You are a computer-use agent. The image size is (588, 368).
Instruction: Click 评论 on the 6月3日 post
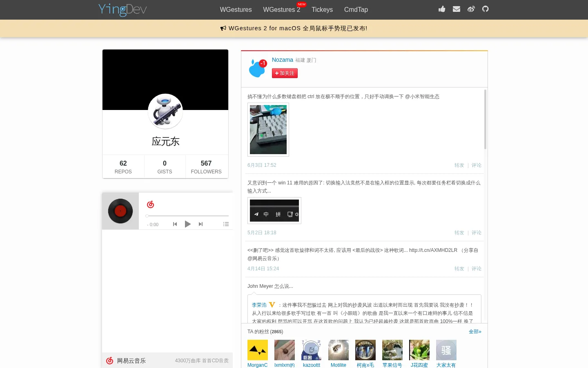[x=477, y=165]
